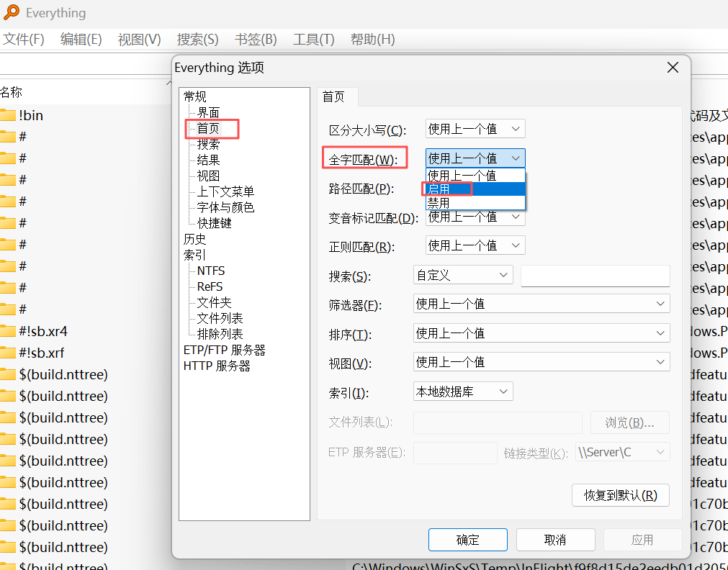Click the #!sb.xrf folder icon
Viewport: 728px width, 570px height.
point(8,353)
